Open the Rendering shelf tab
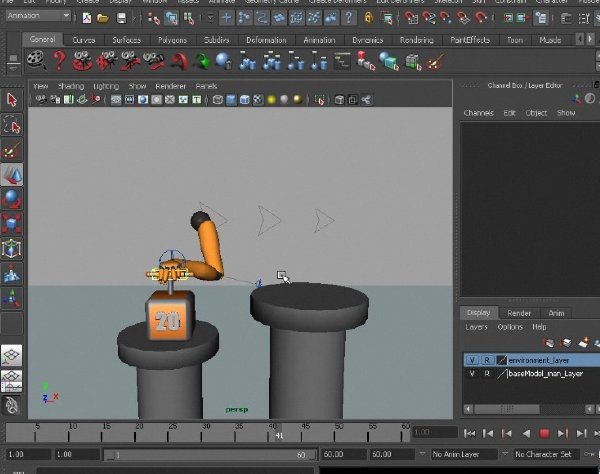This screenshot has height=474, width=600. point(417,40)
